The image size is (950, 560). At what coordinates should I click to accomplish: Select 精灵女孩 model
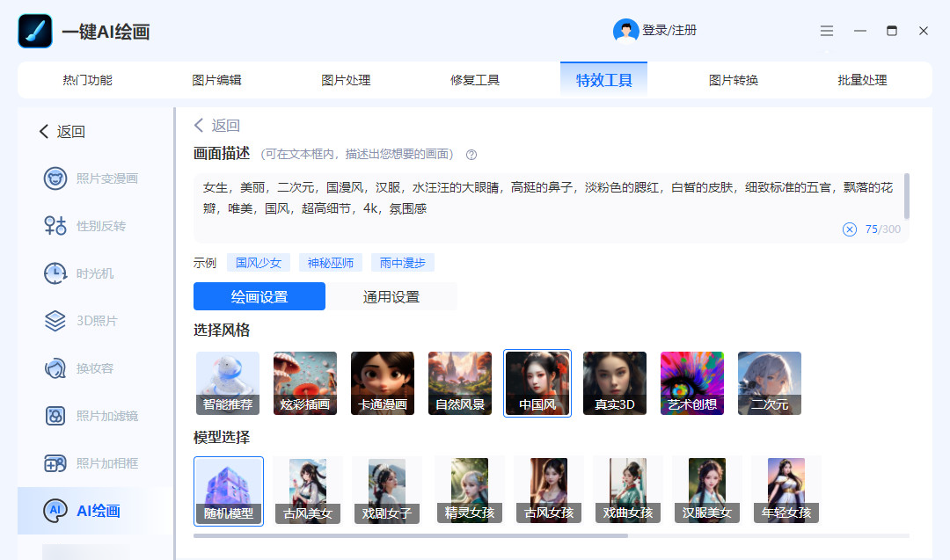470,491
